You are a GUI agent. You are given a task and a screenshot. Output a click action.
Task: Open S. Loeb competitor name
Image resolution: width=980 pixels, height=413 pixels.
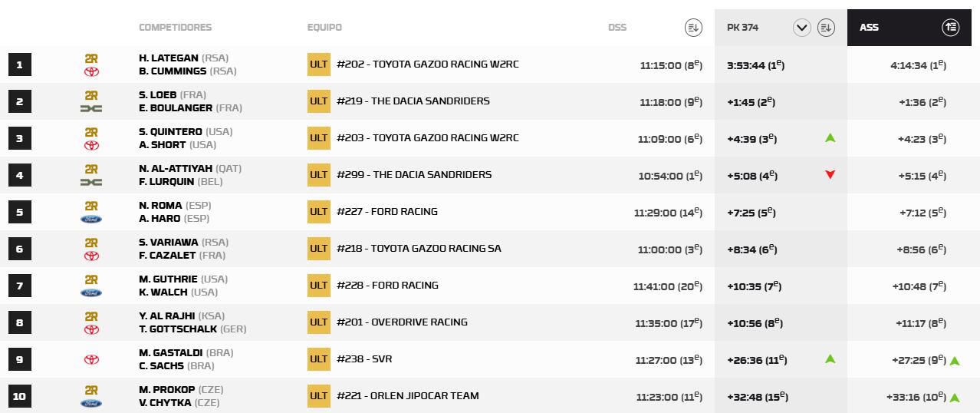click(158, 95)
